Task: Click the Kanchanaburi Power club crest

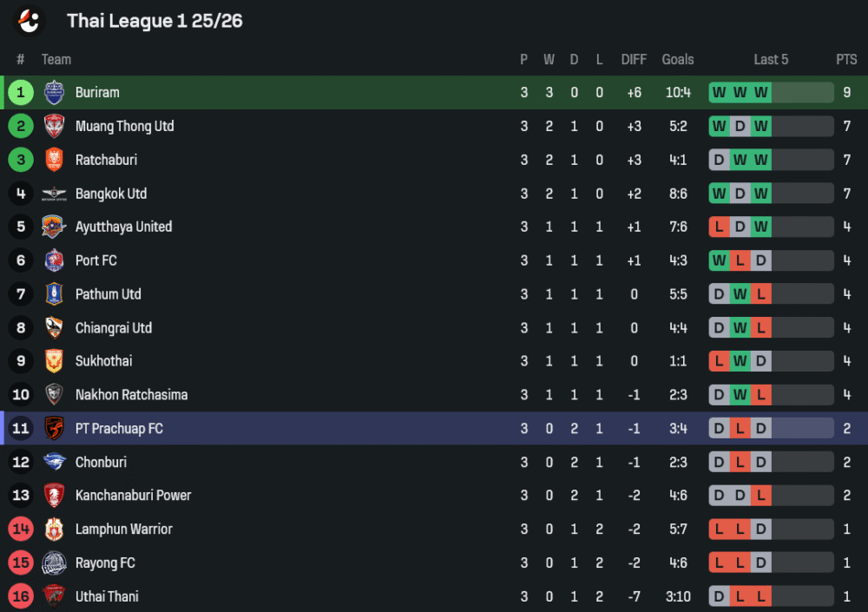Action: 54,496
